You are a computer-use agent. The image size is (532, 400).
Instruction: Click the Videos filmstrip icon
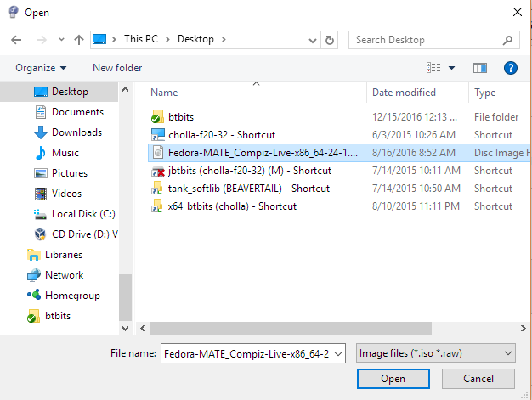(x=41, y=194)
